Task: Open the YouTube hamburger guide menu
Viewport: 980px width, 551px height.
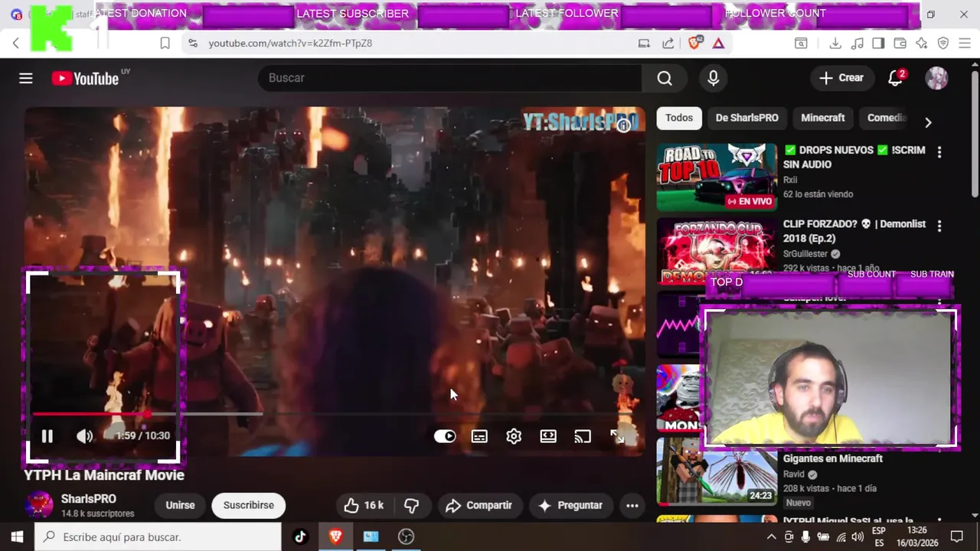Action: click(26, 78)
